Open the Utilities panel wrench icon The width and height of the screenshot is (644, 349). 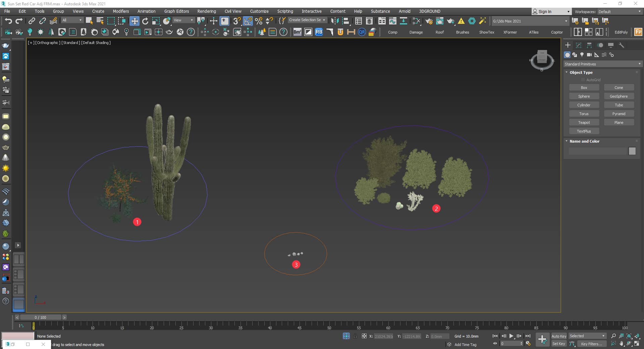point(621,45)
